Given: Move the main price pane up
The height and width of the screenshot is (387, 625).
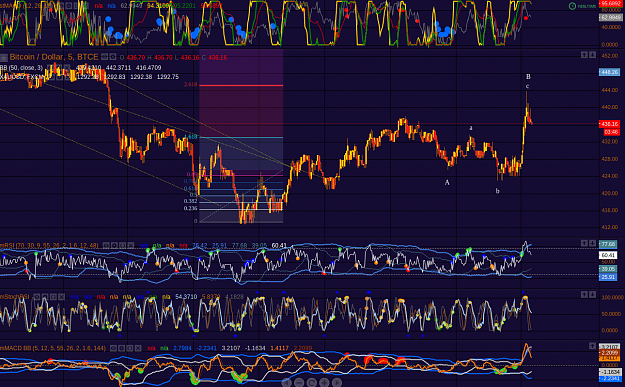Looking at the screenshot, I should pos(584,55).
